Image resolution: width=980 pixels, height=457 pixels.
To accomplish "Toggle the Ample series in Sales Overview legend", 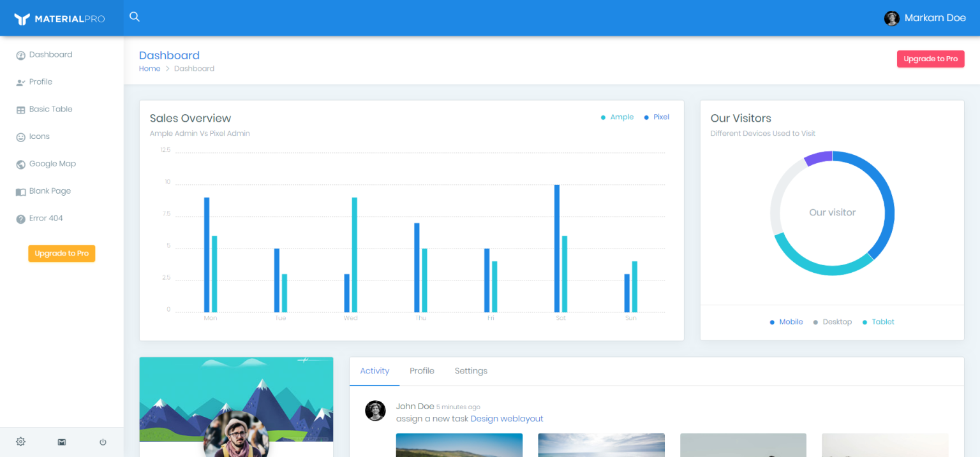I will 616,117.
